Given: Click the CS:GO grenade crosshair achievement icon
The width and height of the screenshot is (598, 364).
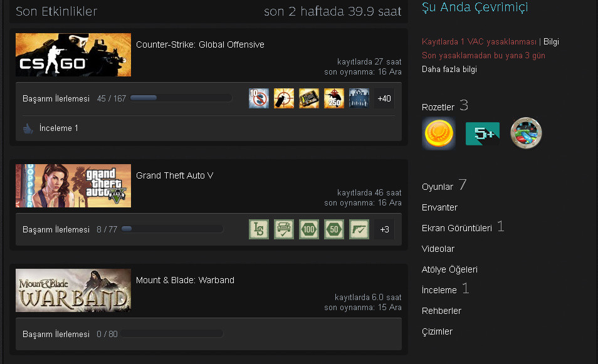Looking at the screenshot, I should pyautogui.click(x=284, y=98).
